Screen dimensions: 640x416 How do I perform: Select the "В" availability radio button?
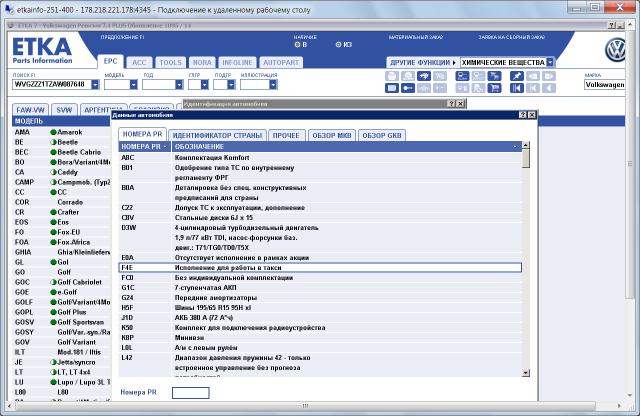(x=297, y=44)
